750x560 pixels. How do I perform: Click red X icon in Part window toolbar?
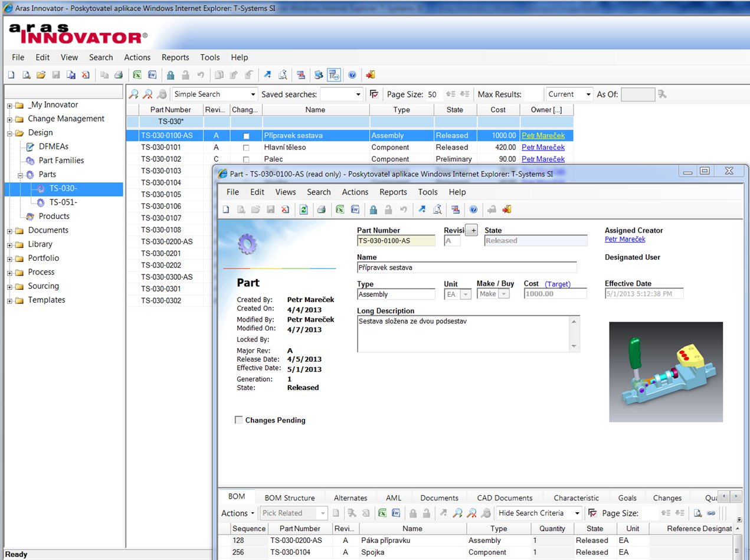pos(286,209)
